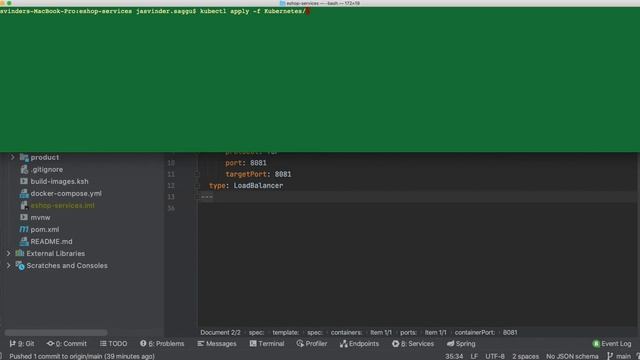Click breadcrumb value '8081'

pos(510,333)
